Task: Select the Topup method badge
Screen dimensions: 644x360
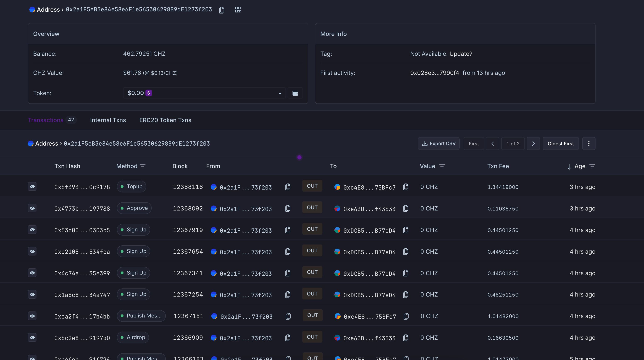Action: [132, 187]
